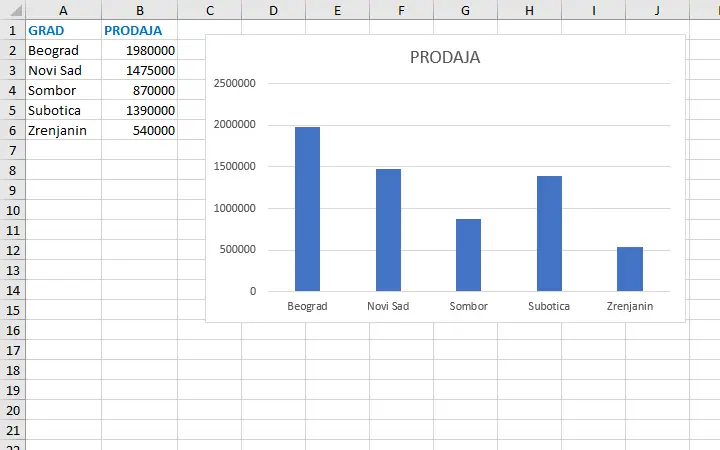Select the Beograd bar in the chart
720x450 pixels.
(x=307, y=210)
